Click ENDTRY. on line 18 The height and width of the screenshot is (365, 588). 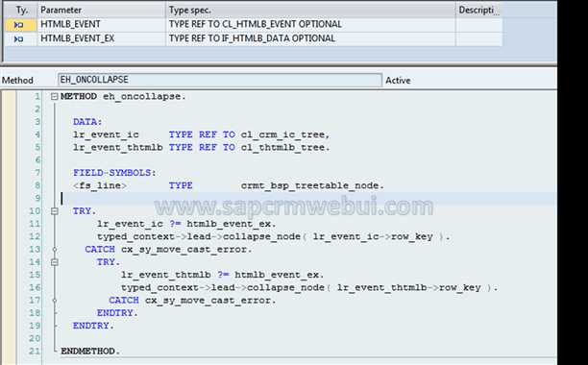pos(117,313)
